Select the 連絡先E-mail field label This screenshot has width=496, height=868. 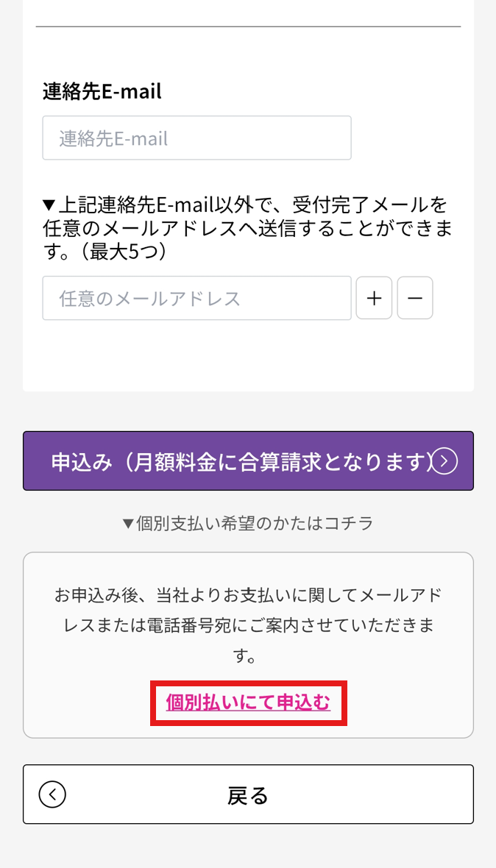tap(102, 91)
